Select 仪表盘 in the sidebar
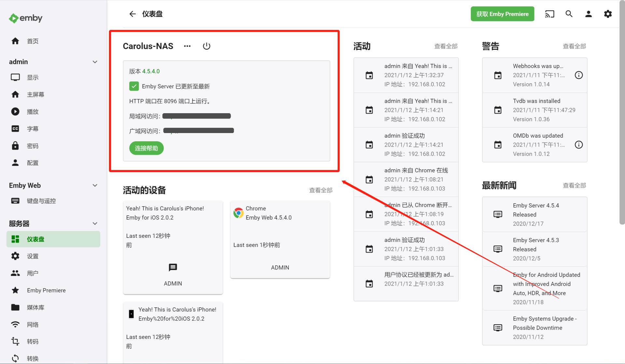 (x=35, y=239)
